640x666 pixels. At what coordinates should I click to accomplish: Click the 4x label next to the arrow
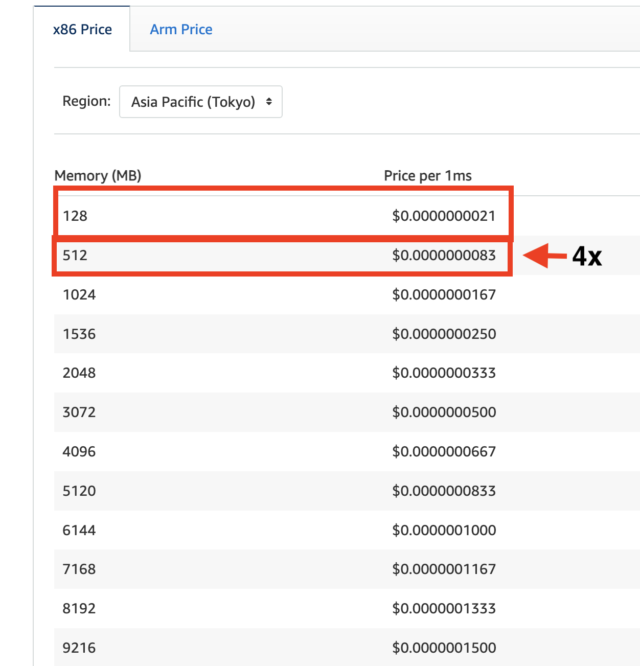pos(587,256)
